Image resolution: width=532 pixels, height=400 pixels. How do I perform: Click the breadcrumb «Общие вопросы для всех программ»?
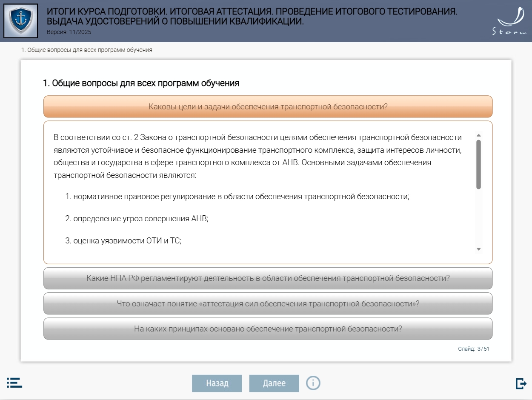pyautogui.click(x=87, y=50)
